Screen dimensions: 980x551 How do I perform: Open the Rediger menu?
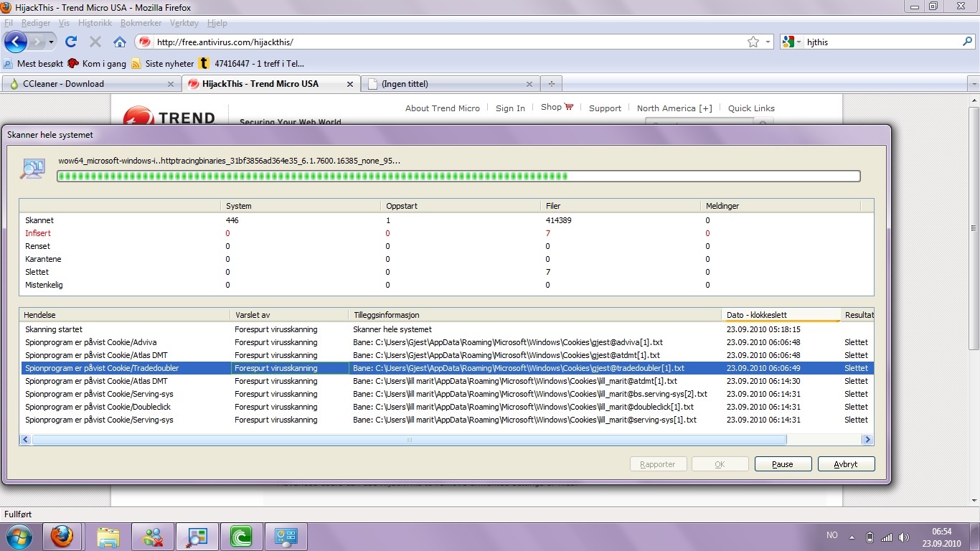(36, 23)
